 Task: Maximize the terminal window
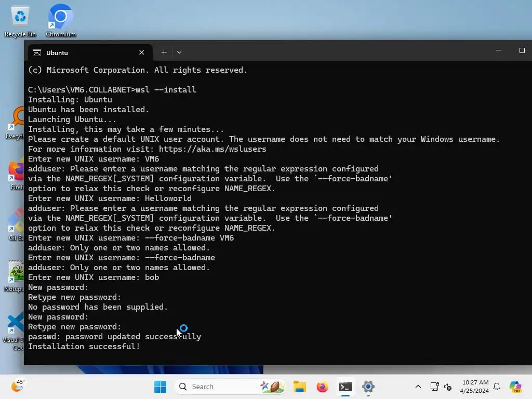522,50
